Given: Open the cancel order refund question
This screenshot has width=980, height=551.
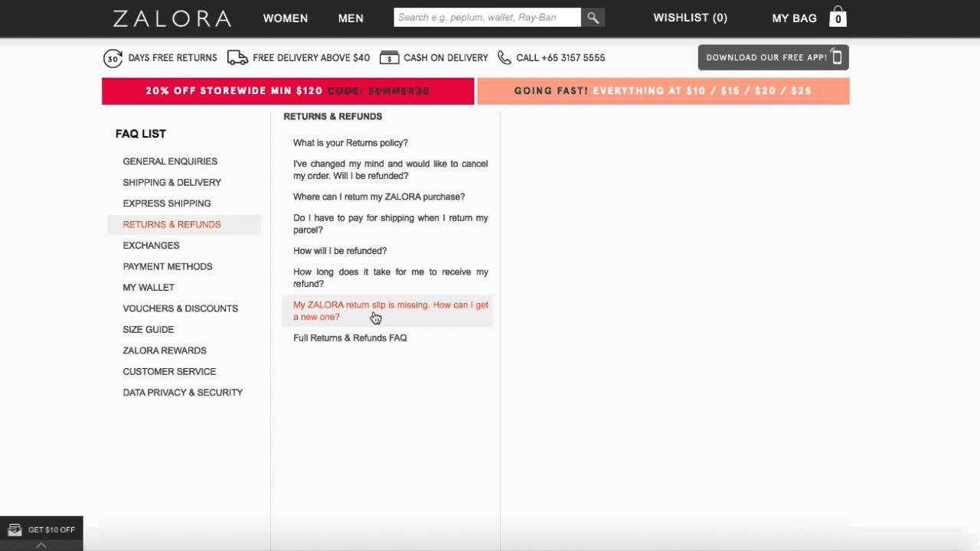Looking at the screenshot, I should pyautogui.click(x=390, y=170).
